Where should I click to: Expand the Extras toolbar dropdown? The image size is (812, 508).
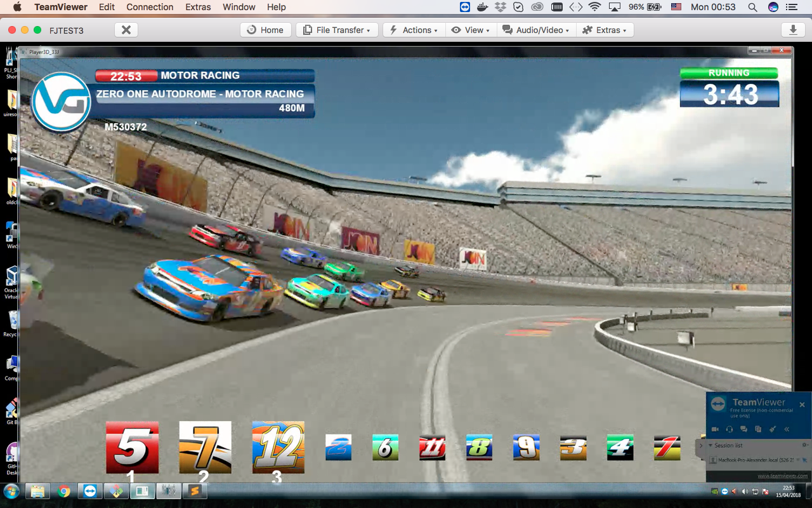coord(605,30)
